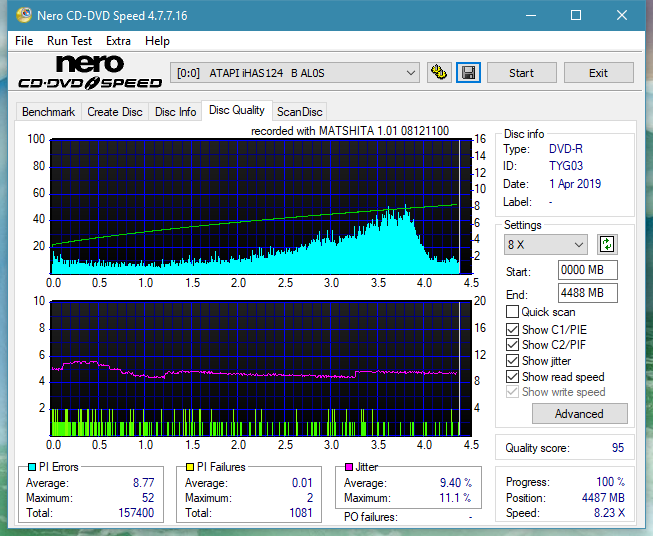653x536 pixels.
Task: Maximize the Nero window
Action: point(576,15)
